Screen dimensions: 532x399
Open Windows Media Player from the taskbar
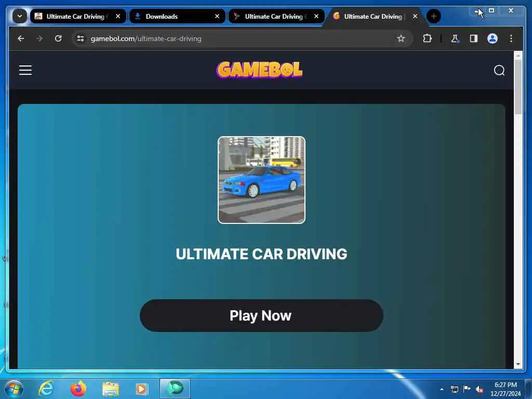pyautogui.click(x=141, y=389)
